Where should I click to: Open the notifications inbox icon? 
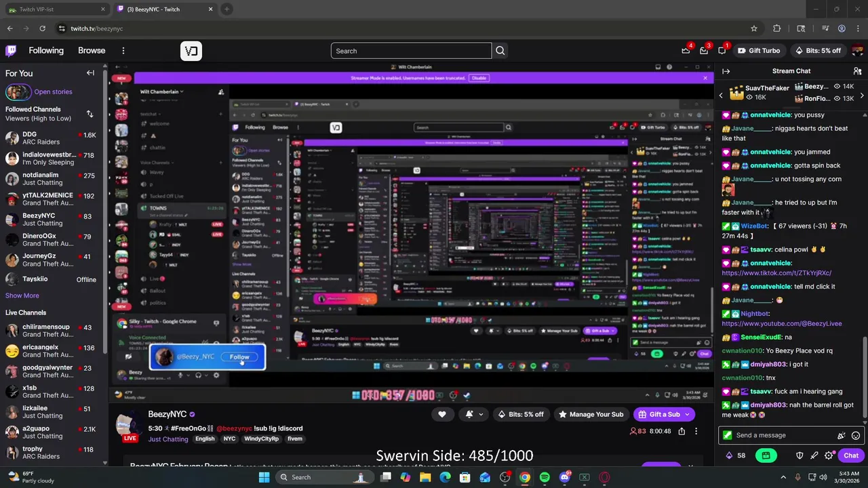pos(704,51)
